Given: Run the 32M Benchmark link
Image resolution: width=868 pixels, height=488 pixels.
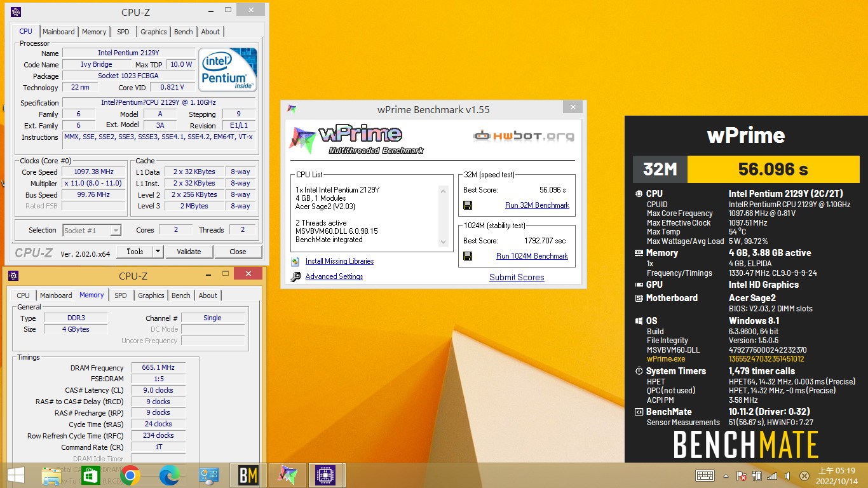Looking at the screenshot, I should point(537,205).
